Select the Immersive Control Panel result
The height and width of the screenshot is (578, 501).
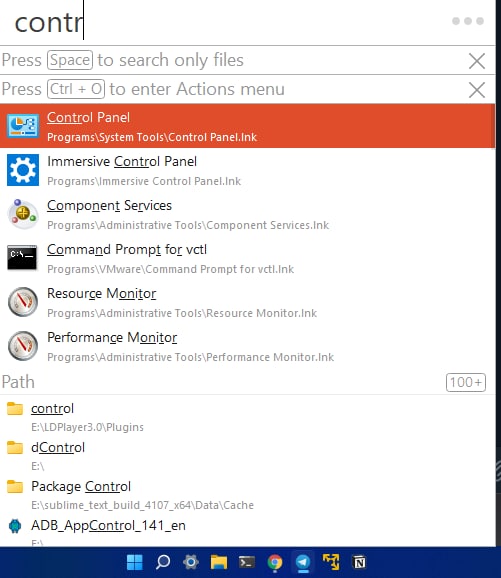pyautogui.click(x=247, y=170)
